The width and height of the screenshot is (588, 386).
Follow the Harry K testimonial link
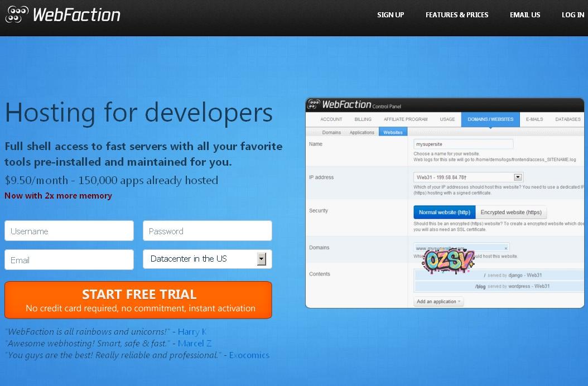coord(192,331)
